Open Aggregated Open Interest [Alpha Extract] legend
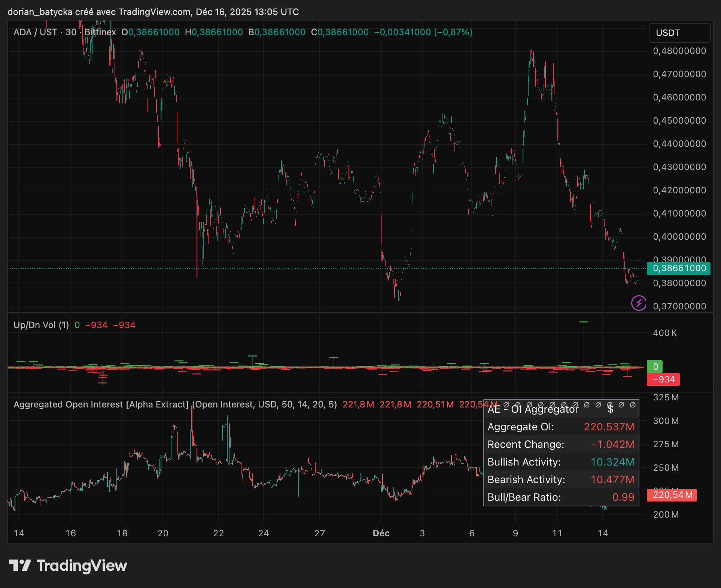The width and height of the screenshot is (721, 588). [101, 404]
